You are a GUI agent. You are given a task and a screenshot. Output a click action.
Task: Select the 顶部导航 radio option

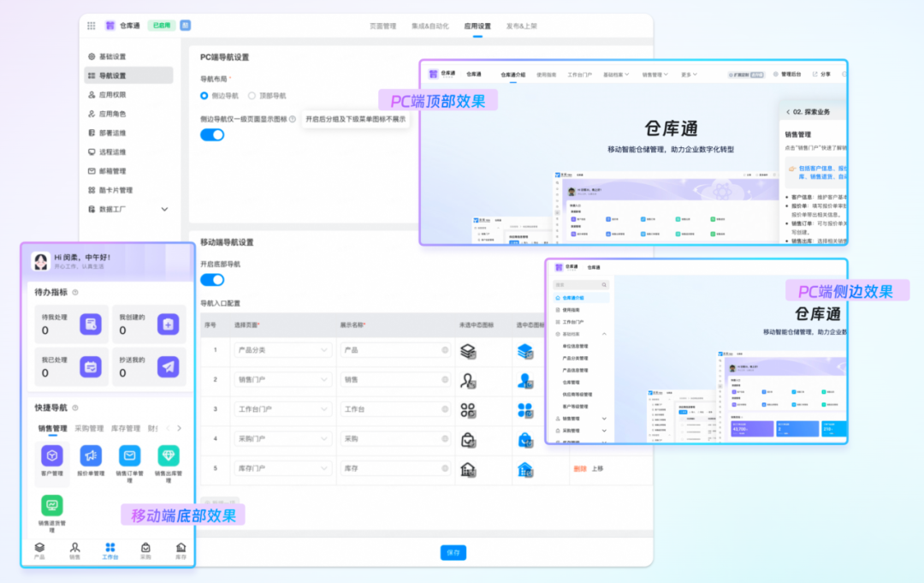pos(252,96)
